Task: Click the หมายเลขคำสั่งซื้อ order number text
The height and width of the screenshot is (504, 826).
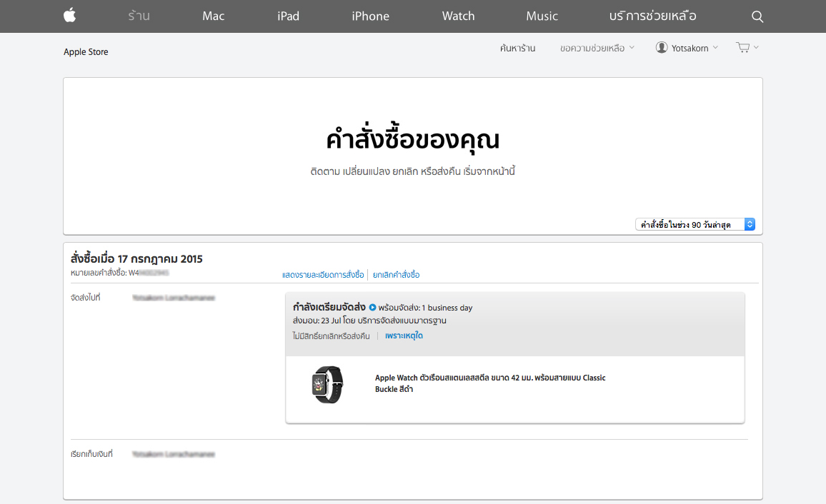Action: tap(119, 273)
